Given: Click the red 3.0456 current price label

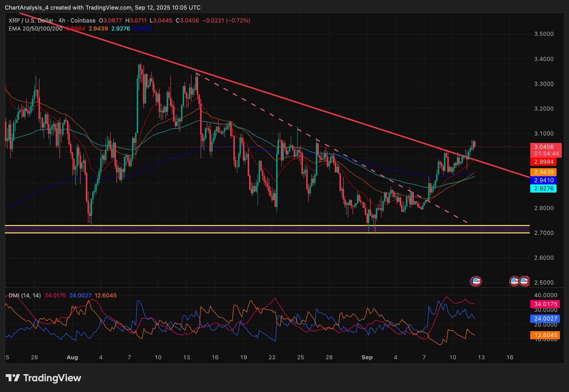Looking at the screenshot, I should [545, 147].
